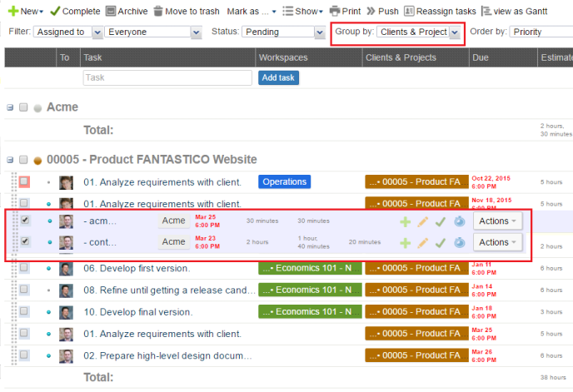Collapse the Acme group

pyautogui.click(x=10, y=107)
